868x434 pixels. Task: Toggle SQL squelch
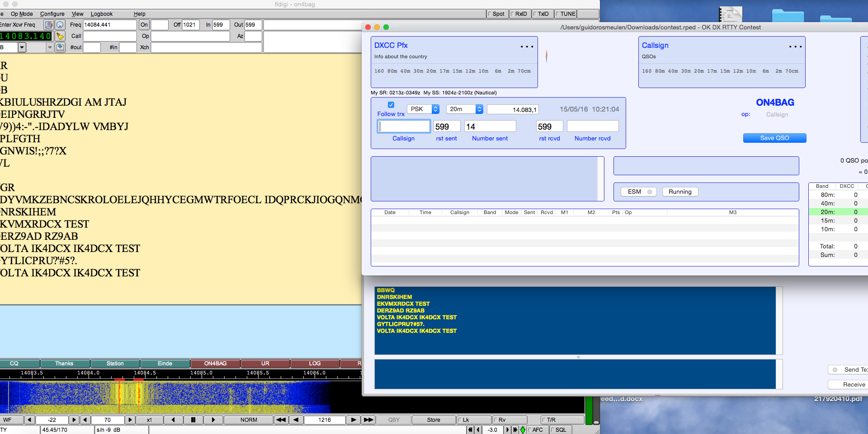click(x=561, y=429)
